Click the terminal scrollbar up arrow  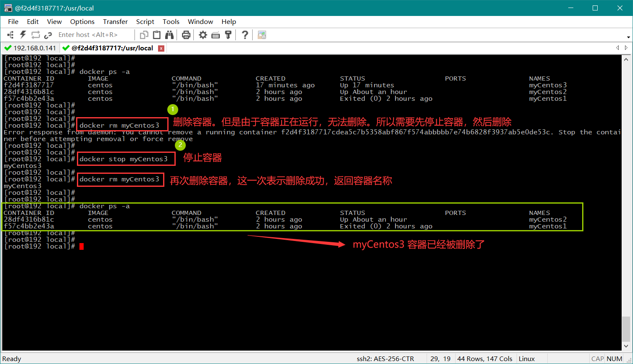[x=626, y=59]
